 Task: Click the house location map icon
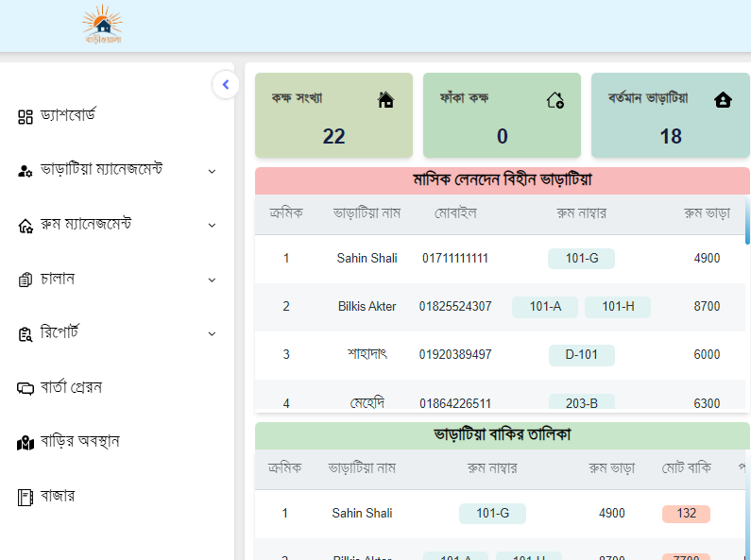coord(26,443)
